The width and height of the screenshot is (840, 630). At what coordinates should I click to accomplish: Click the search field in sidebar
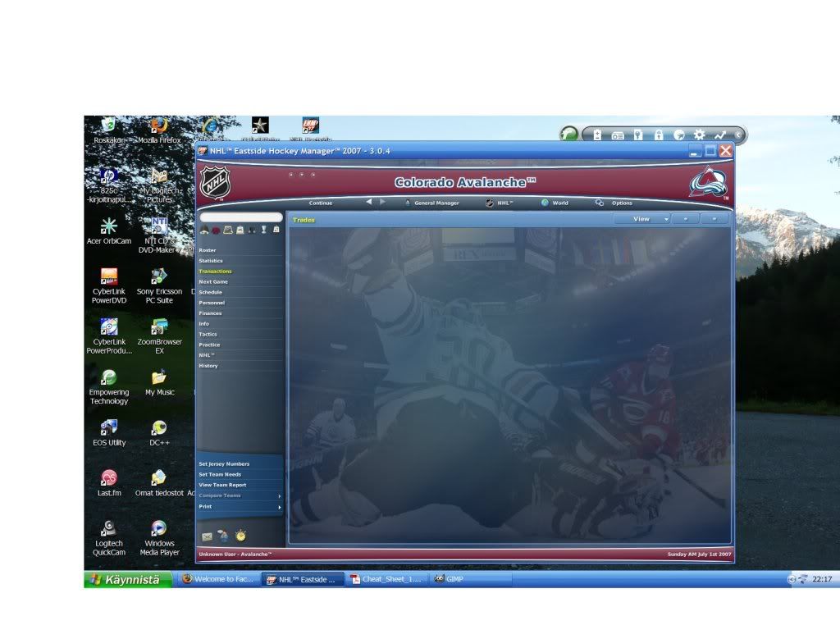pos(241,217)
